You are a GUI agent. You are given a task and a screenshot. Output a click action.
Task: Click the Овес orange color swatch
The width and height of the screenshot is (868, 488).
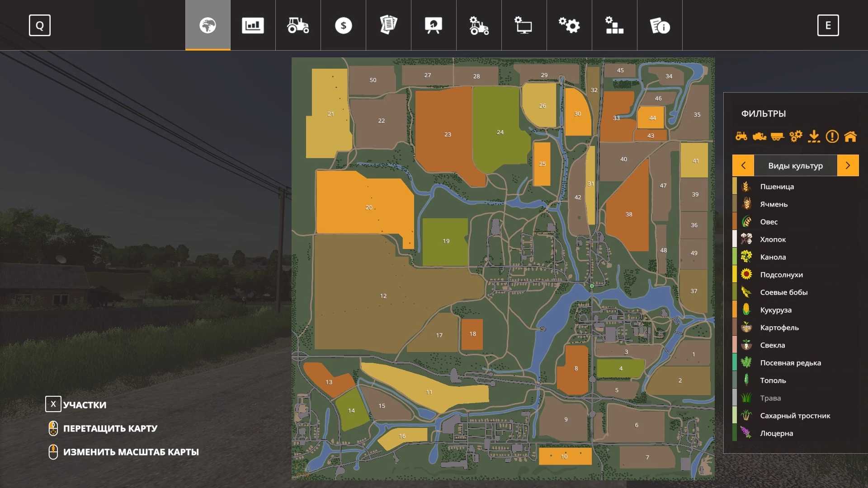pos(735,222)
